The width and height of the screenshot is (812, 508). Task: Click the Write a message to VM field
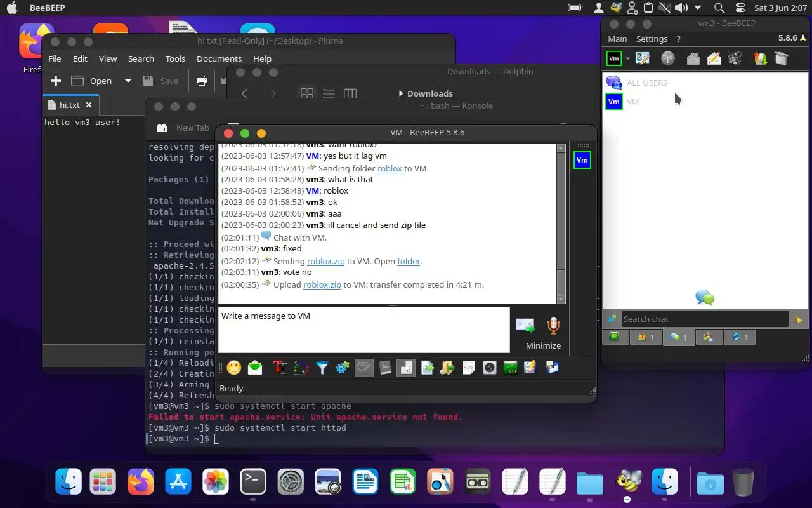coord(363,330)
